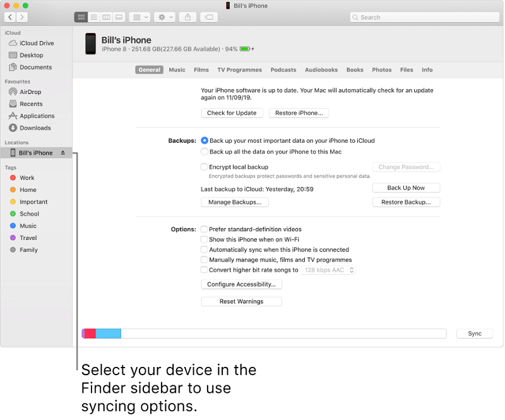Eject Bill's iPhone using eject icon
Screen dimensions: 505x420
tap(62, 153)
